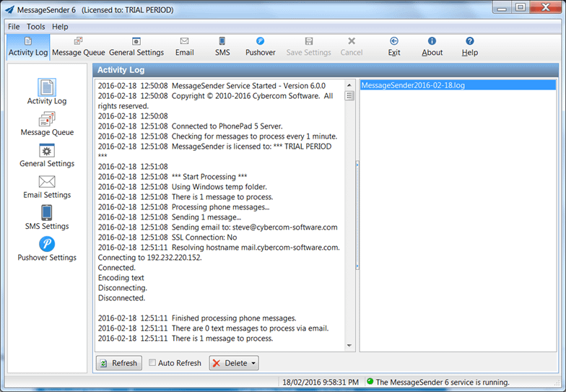Click the 'Using Windows temp folder.' log line
566x392 pixels.
click(x=219, y=187)
